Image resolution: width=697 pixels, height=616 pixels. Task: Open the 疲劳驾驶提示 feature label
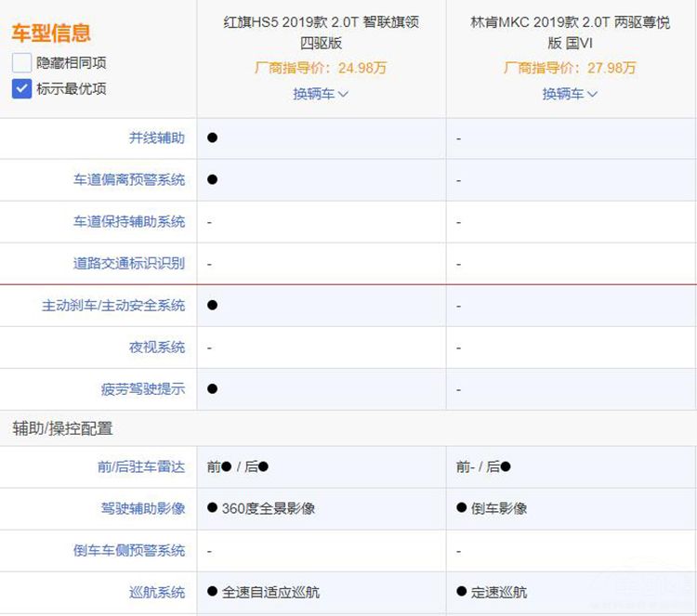[142, 388]
